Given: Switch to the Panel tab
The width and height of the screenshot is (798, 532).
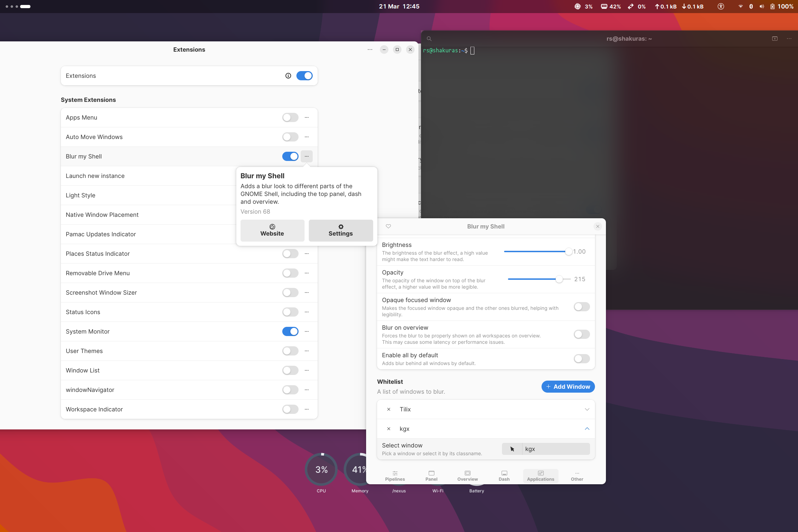Looking at the screenshot, I should [x=432, y=476].
